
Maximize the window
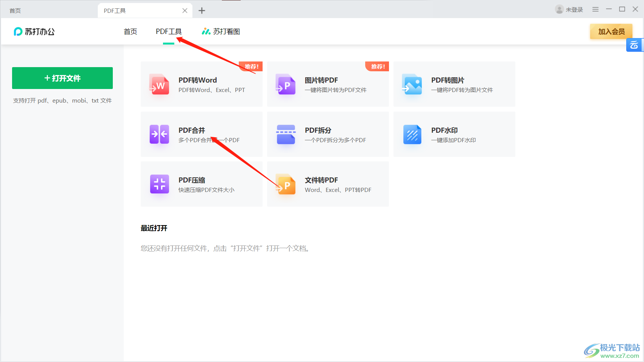coord(622,9)
